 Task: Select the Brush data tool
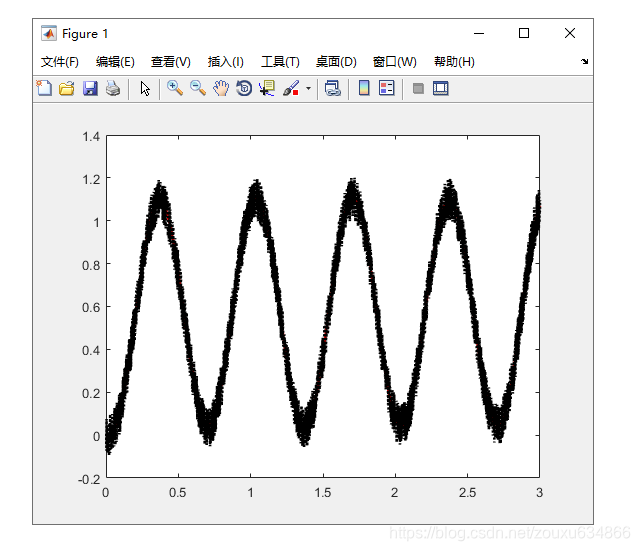[291, 88]
